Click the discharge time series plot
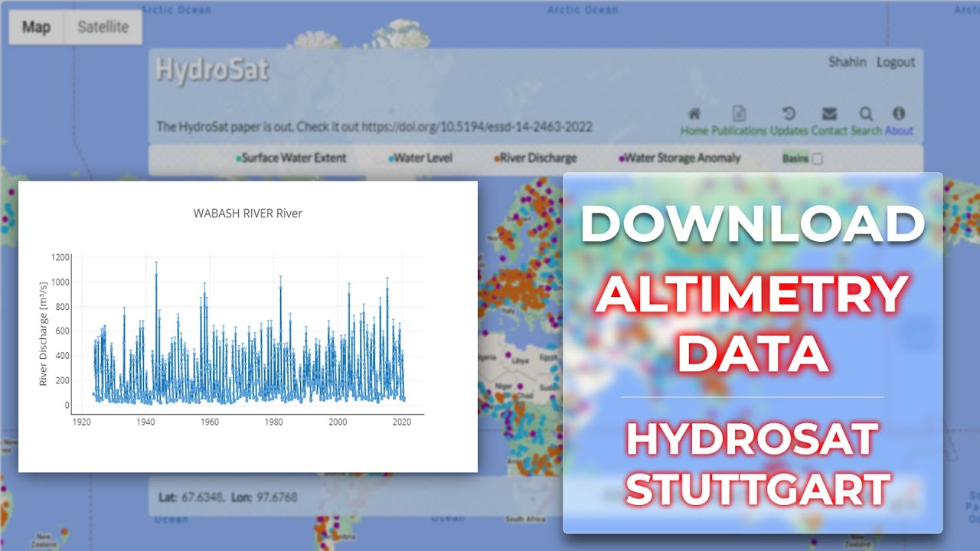The height and width of the screenshot is (551, 980). 248,334
